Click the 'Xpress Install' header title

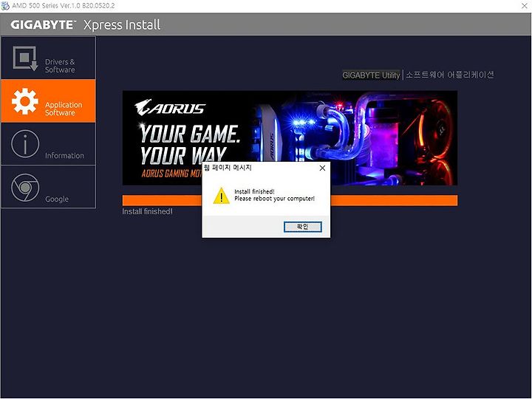coord(121,25)
